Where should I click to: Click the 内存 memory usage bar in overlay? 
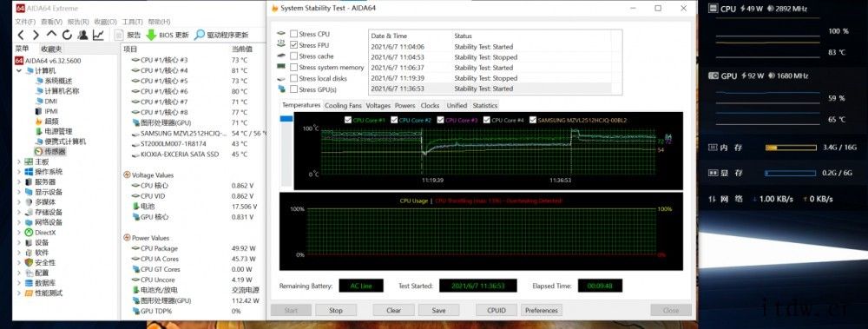click(x=791, y=148)
